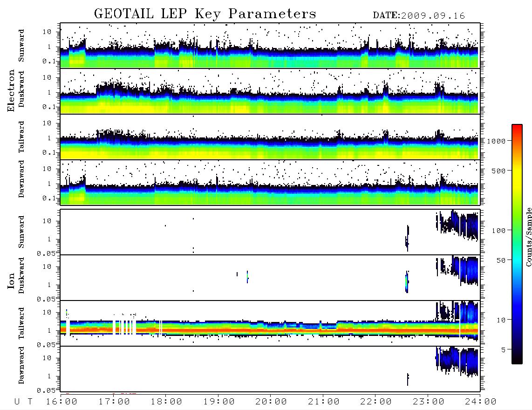Click the "17:00" time tick label
This screenshot has height=410, width=532.
tap(114, 402)
